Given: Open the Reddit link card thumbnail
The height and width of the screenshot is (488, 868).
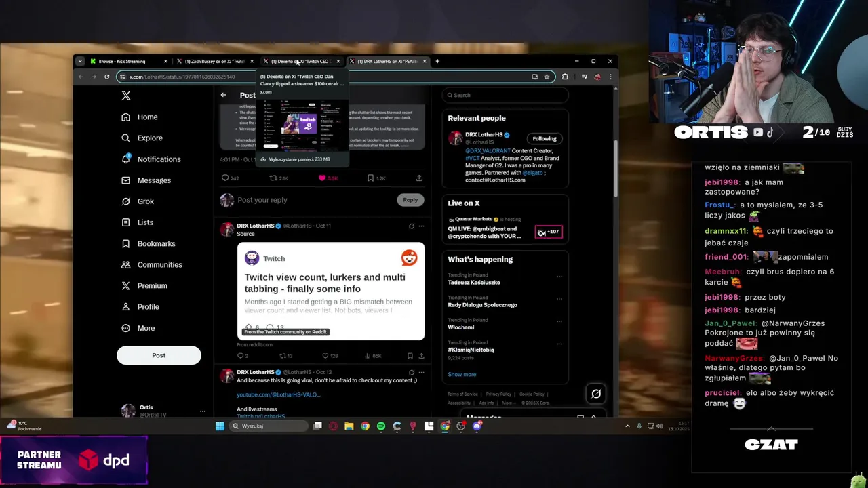Looking at the screenshot, I should coord(331,291).
